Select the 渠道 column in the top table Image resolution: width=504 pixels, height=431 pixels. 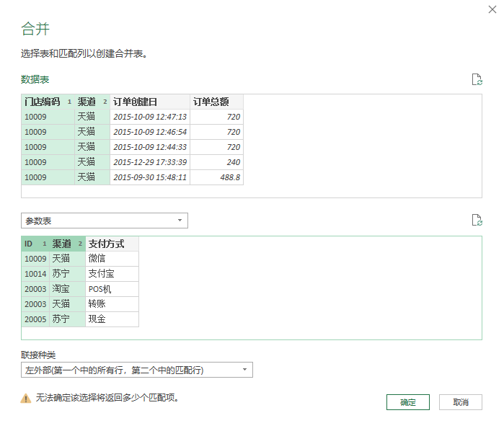87,102
